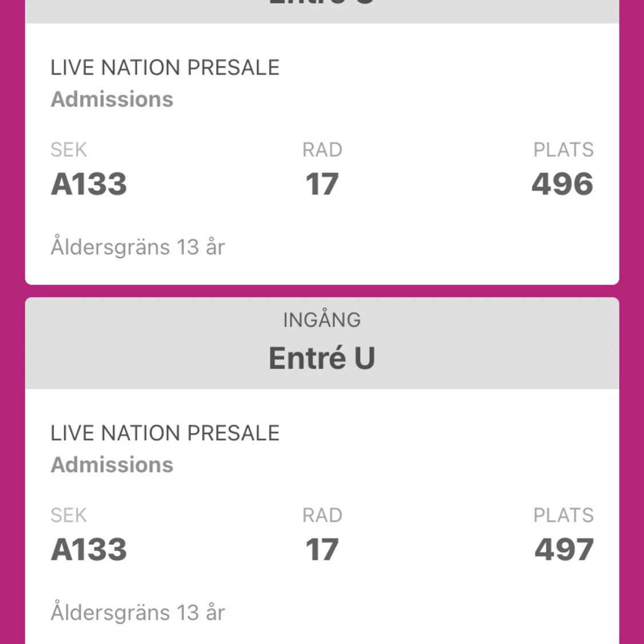Tap the RAD column heading
This screenshot has height=644, width=644.
click(322, 149)
